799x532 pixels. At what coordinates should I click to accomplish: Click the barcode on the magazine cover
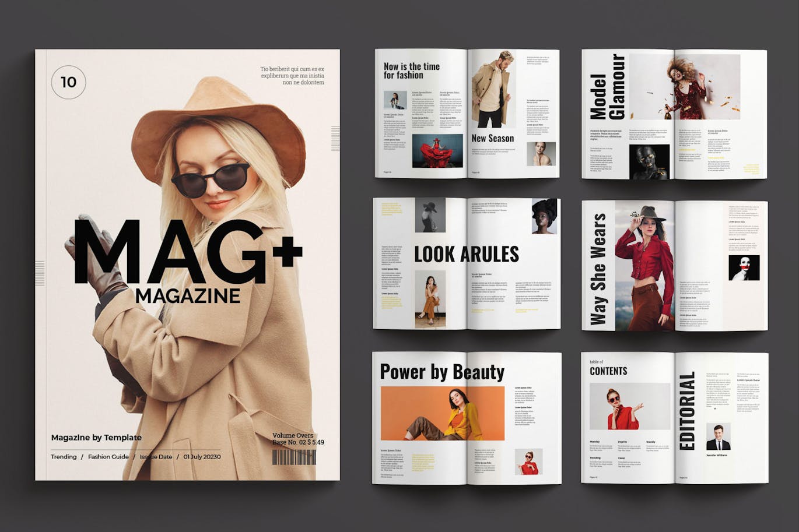tap(294, 457)
